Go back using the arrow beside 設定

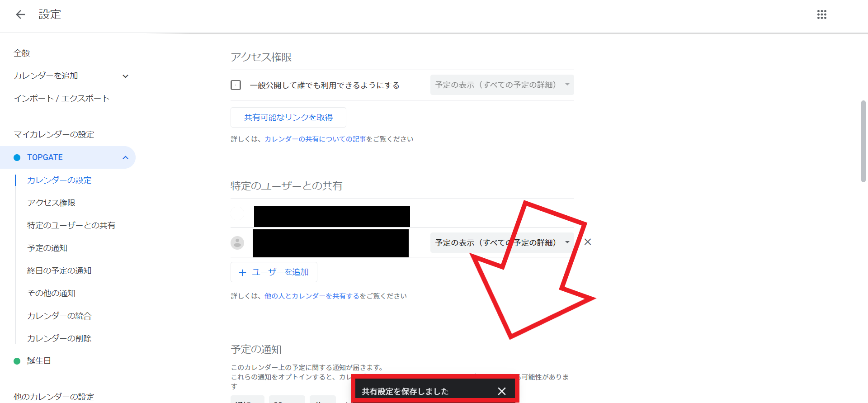tap(20, 14)
